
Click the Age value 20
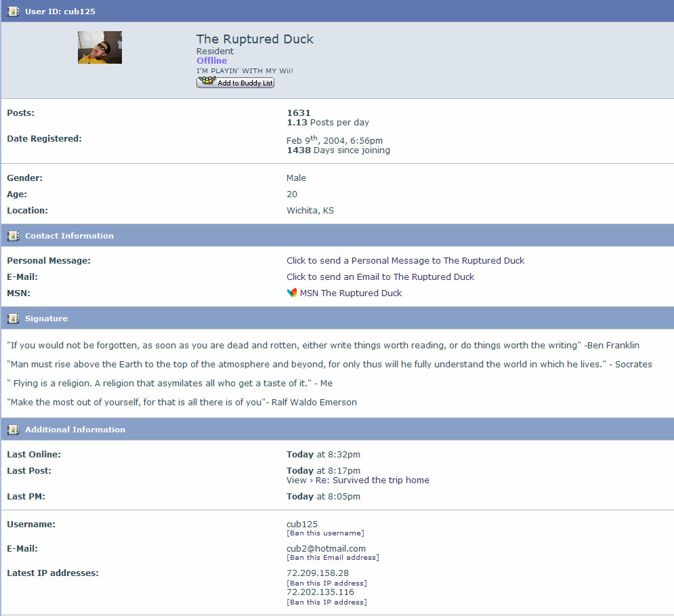tap(292, 194)
